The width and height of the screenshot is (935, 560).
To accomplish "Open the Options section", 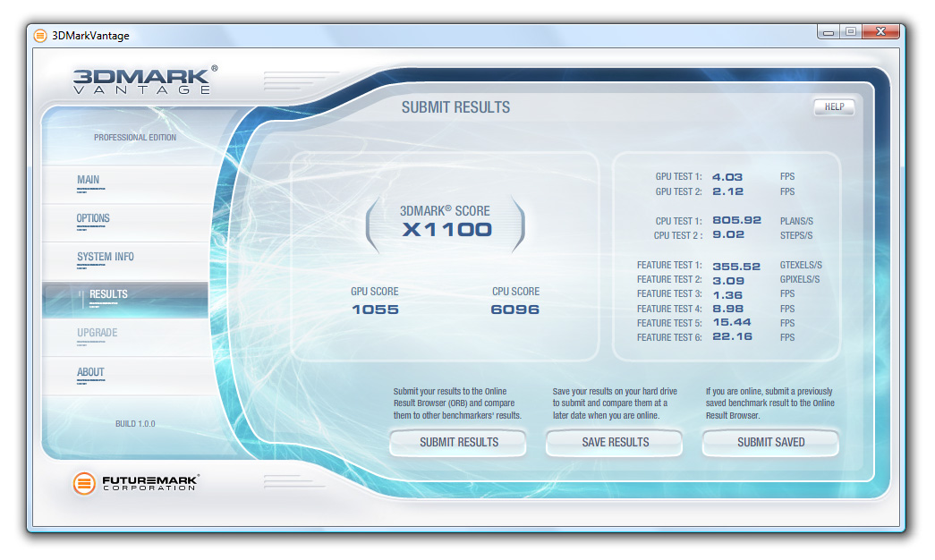I will 93,219.
